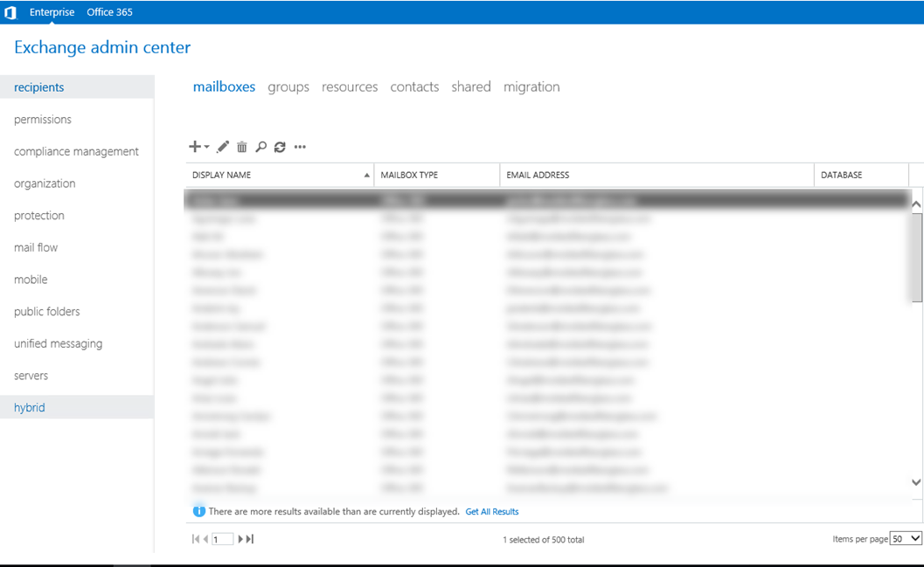Click the 'There are more results available' message
Screen dimensions: 924x567
334,511
